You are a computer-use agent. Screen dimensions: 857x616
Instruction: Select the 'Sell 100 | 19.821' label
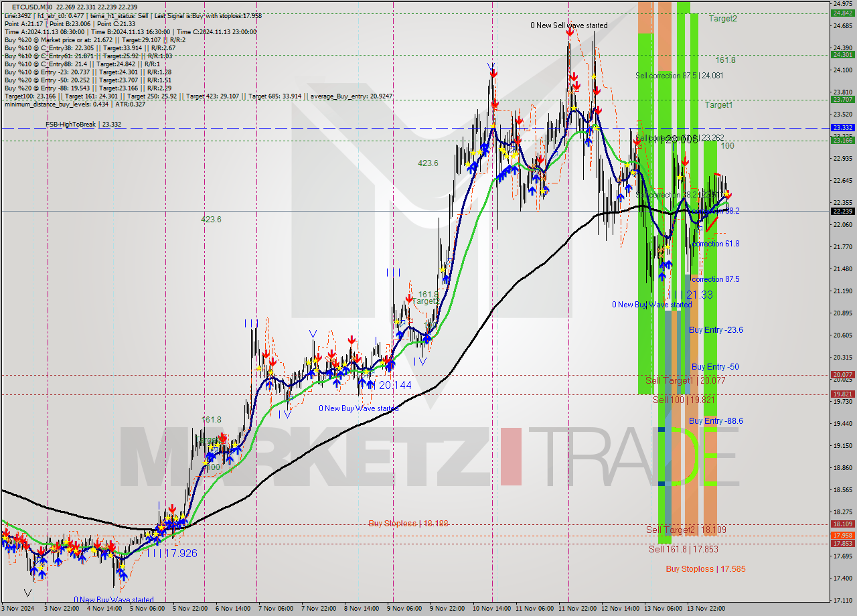[684, 400]
